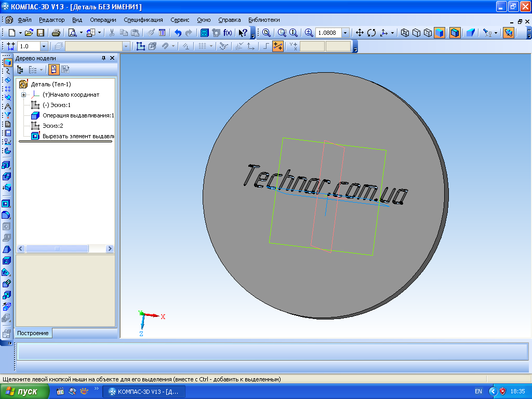532x399 pixels.
Task: Open the filters funnel sidebar panel
Action: 7,115
